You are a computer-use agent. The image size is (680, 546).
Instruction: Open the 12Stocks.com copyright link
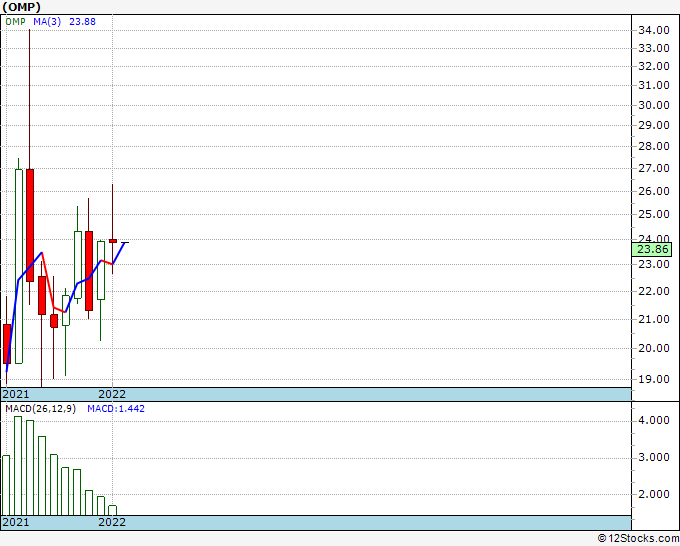[638, 539]
